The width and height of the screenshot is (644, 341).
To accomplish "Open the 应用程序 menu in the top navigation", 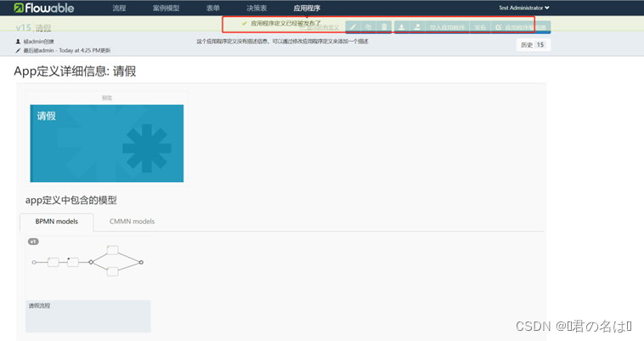I will (307, 8).
